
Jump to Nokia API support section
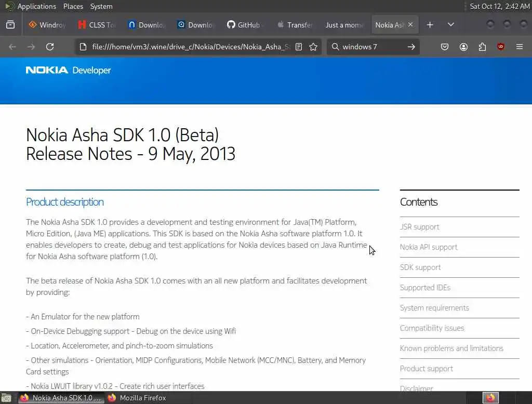(429, 247)
